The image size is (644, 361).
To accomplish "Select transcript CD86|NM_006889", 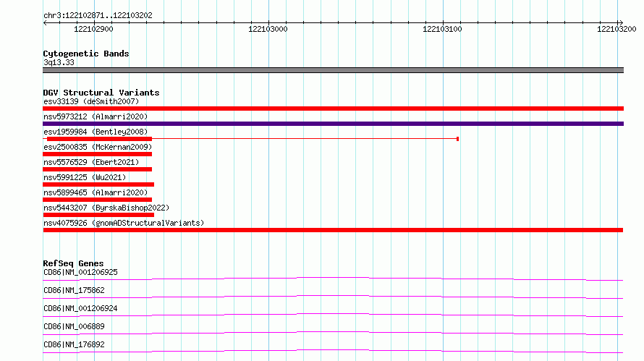I will [x=74, y=326].
